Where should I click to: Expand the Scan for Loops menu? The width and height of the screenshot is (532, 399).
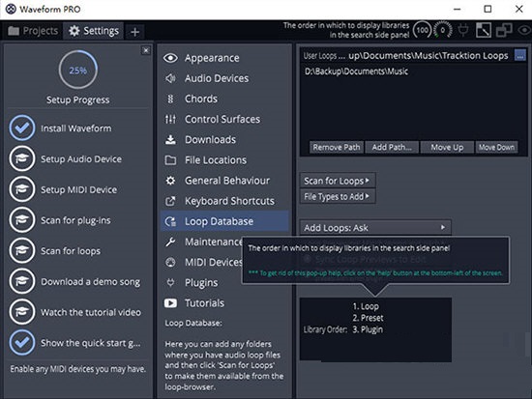(338, 181)
